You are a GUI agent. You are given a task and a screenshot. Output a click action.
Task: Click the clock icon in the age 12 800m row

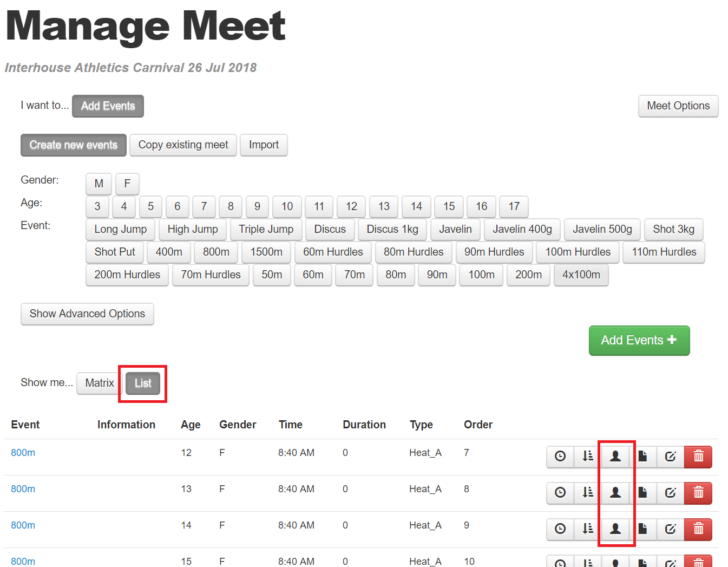(560, 457)
